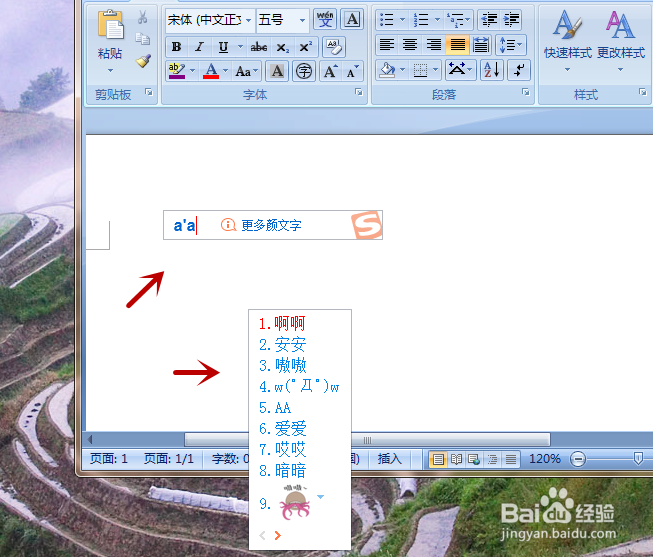
Task: Apply character border icon
Action: (352, 19)
